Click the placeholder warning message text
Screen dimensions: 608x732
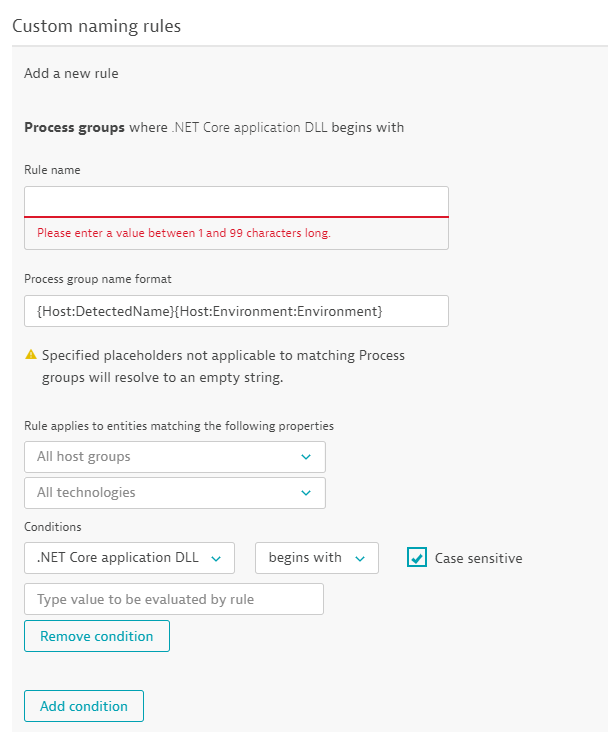(x=223, y=367)
